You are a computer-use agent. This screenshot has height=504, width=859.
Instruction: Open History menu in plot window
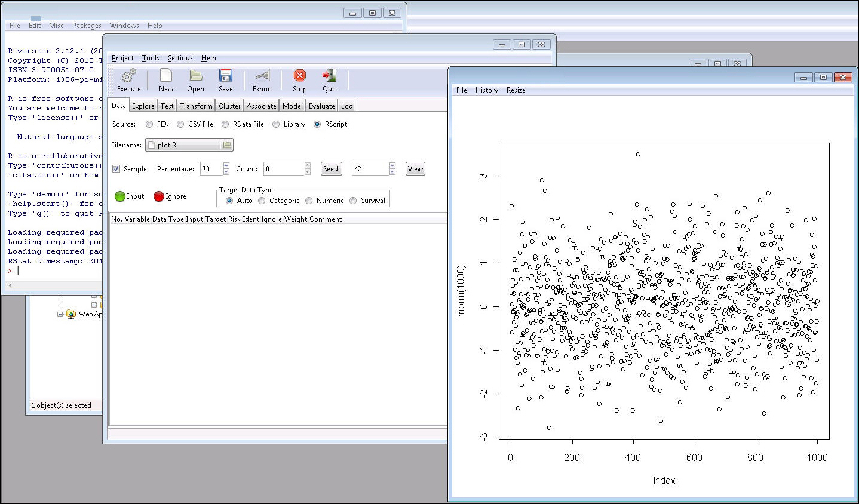[487, 90]
